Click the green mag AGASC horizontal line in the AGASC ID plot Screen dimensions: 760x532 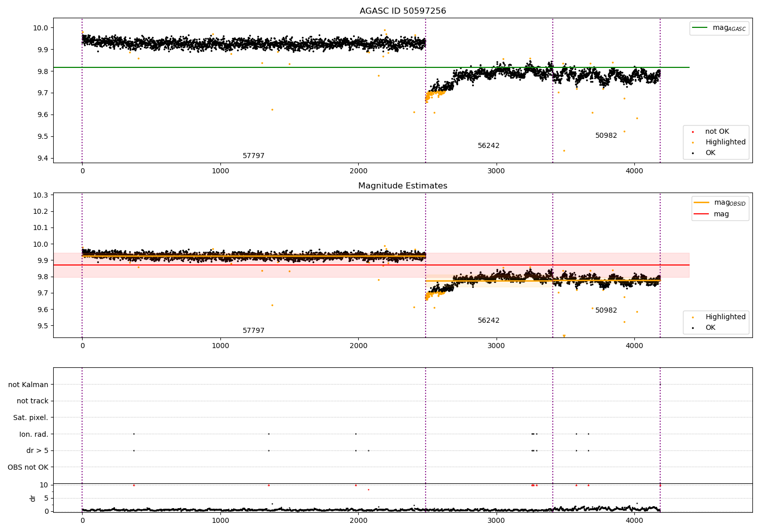point(371,67)
